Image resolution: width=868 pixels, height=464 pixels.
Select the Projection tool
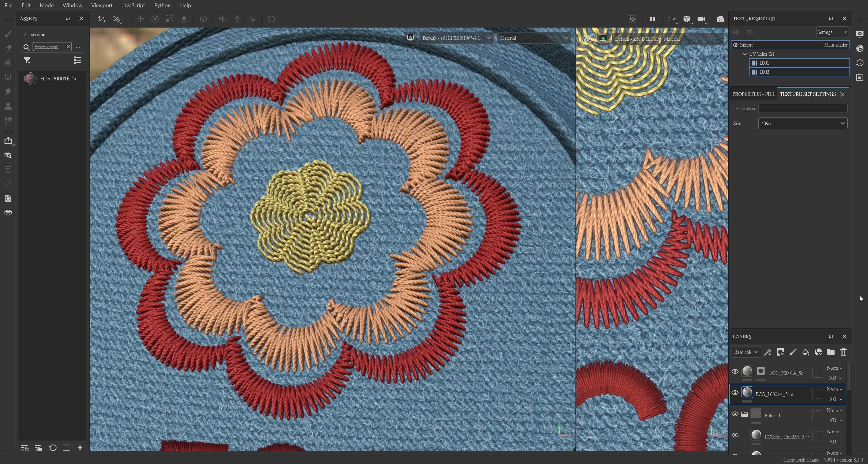pyautogui.click(x=8, y=63)
